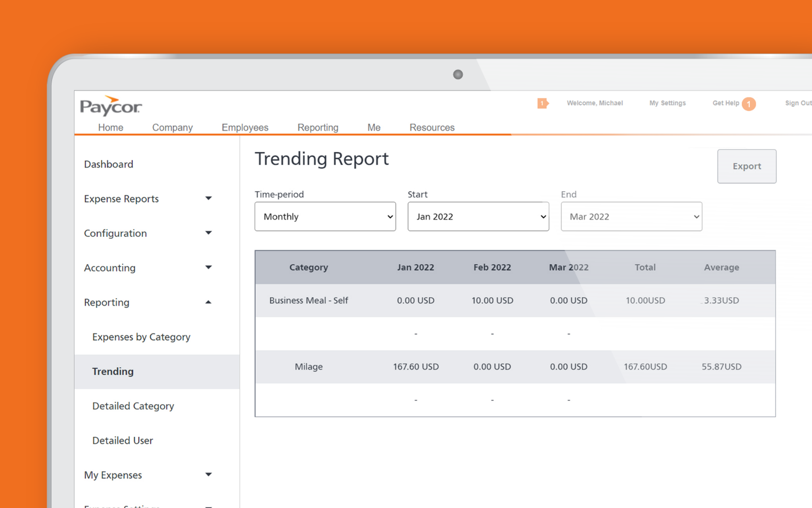Click the Get Help link
Image resolution: width=812 pixels, height=508 pixels.
click(x=725, y=103)
